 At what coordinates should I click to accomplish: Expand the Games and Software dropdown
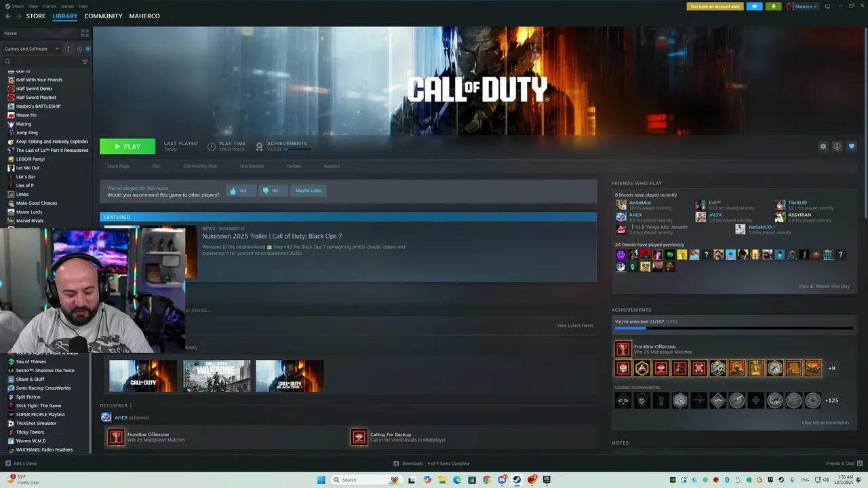[x=32, y=49]
